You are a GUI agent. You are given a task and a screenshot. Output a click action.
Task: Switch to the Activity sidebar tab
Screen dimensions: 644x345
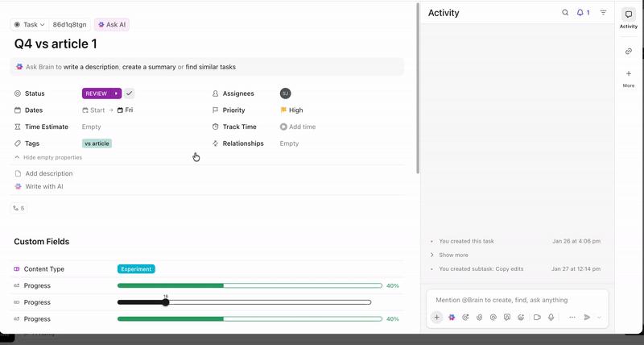pyautogui.click(x=629, y=19)
